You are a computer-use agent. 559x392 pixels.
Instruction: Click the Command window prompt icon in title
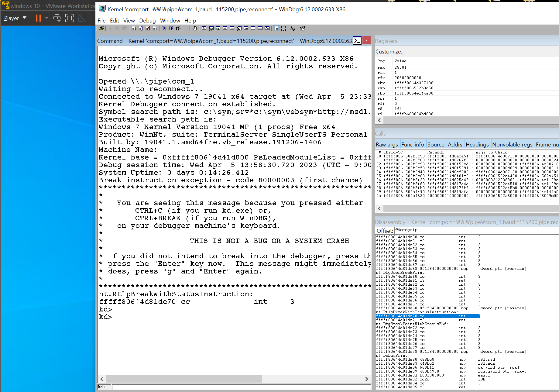[x=357, y=40]
